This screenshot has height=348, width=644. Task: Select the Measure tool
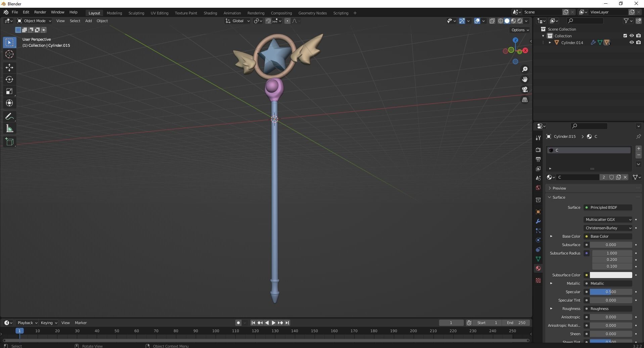9,128
